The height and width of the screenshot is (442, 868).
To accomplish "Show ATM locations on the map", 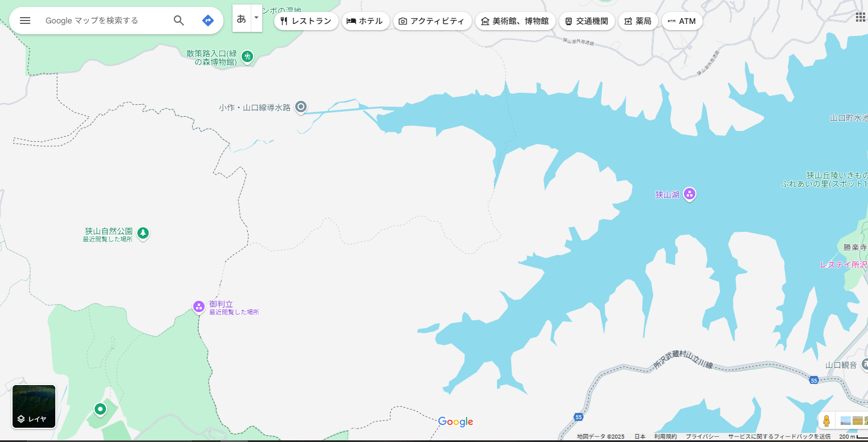I will pyautogui.click(x=682, y=21).
